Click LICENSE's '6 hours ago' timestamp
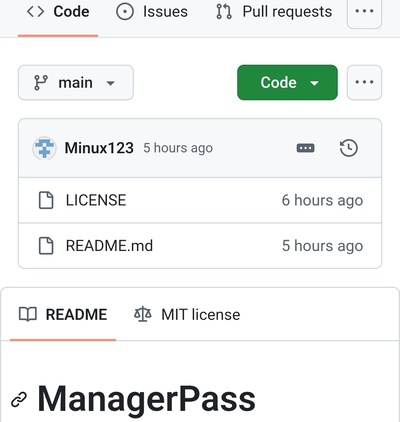400x422 pixels. [x=322, y=200]
